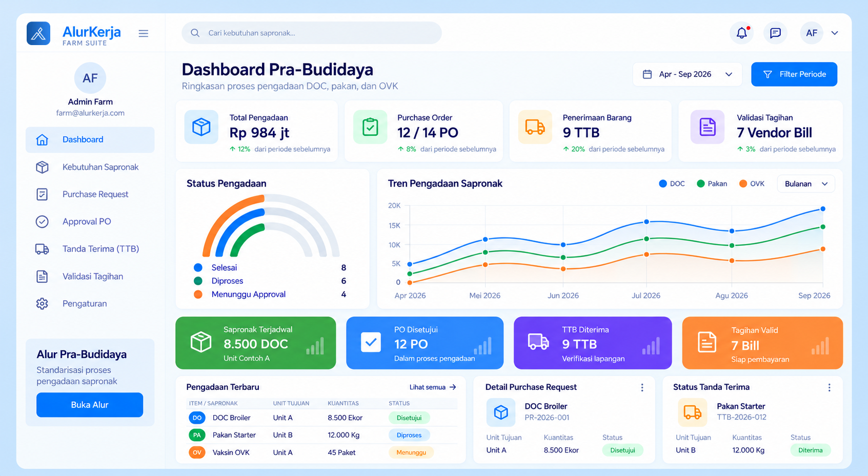Click the Total Pengadaan box icon
This screenshot has height=476, width=868.
point(201,127)
